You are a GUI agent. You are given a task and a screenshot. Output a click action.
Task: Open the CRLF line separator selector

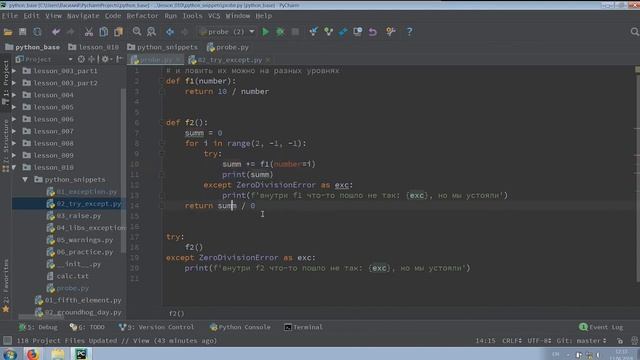[512, 340]
